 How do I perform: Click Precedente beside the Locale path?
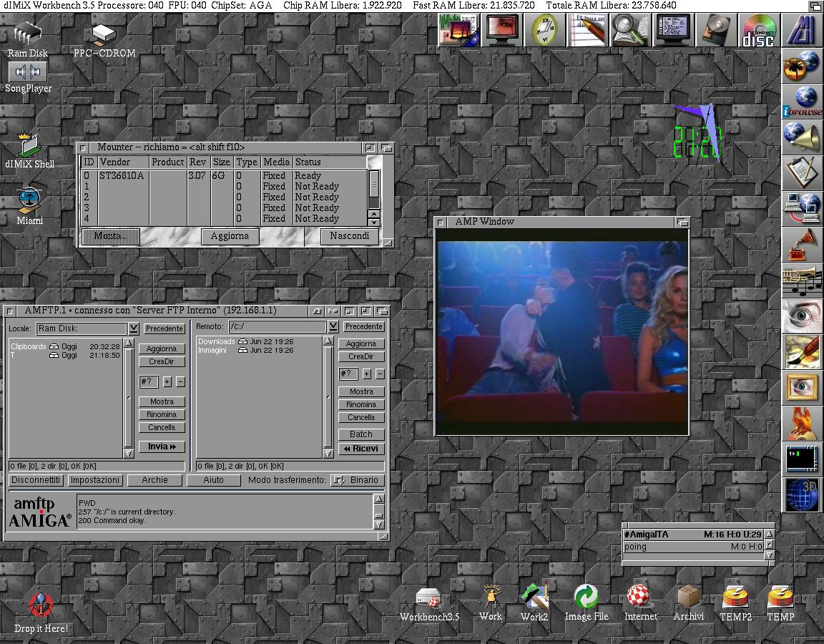(164, 328)
